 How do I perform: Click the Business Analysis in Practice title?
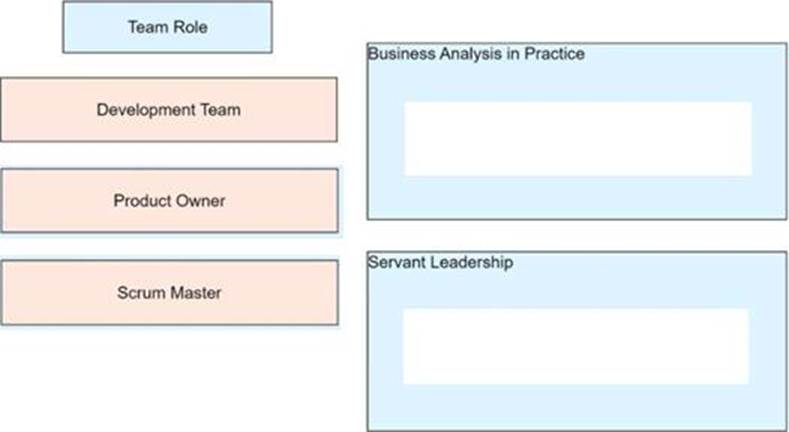click(x=476, y=54)
